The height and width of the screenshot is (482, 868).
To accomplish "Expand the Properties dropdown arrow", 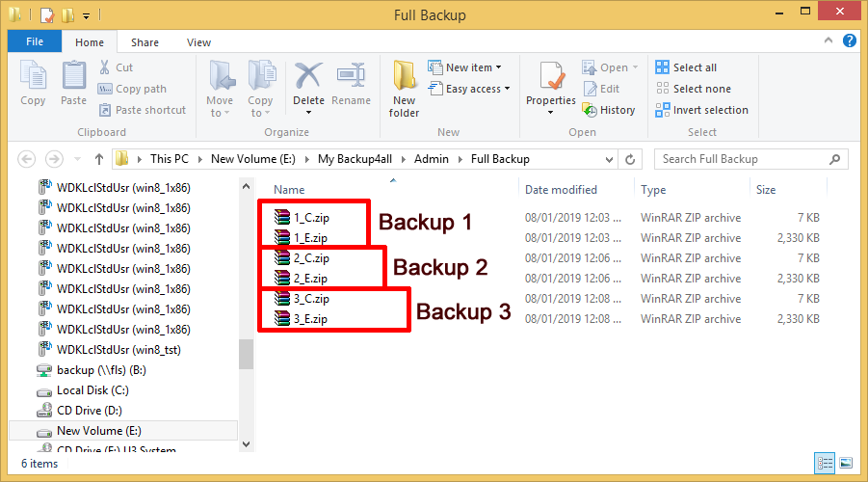I will click(x=551, y=113).
